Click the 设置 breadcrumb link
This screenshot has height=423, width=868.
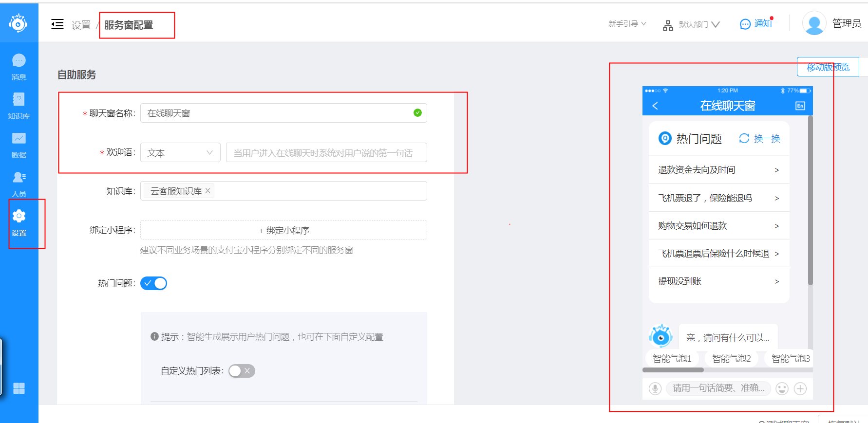tap(81, 25)
